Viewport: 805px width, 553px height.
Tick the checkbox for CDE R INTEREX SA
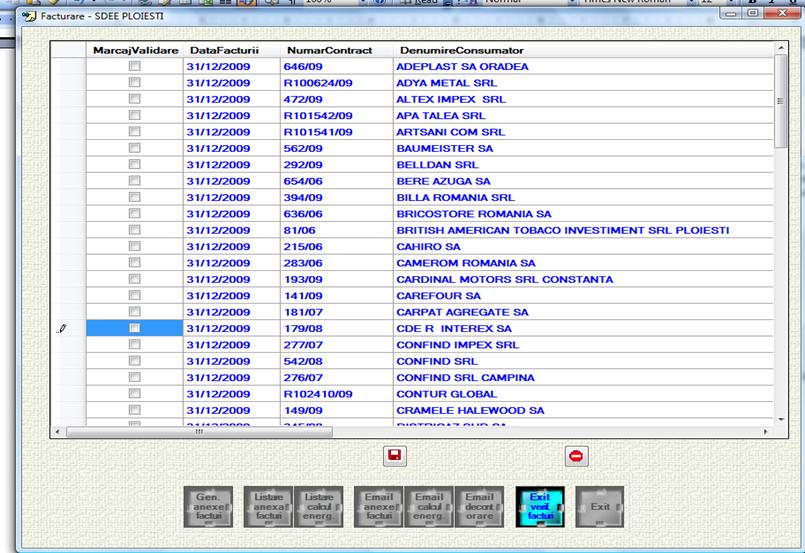click(x=135, y=328)
